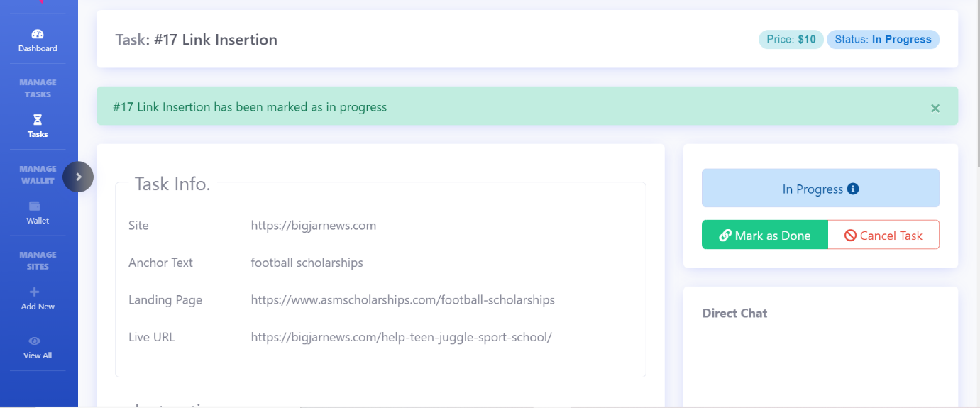Click the Cancel Task label
This screenshot has height=408, width=980.
[x=891, y=236]
